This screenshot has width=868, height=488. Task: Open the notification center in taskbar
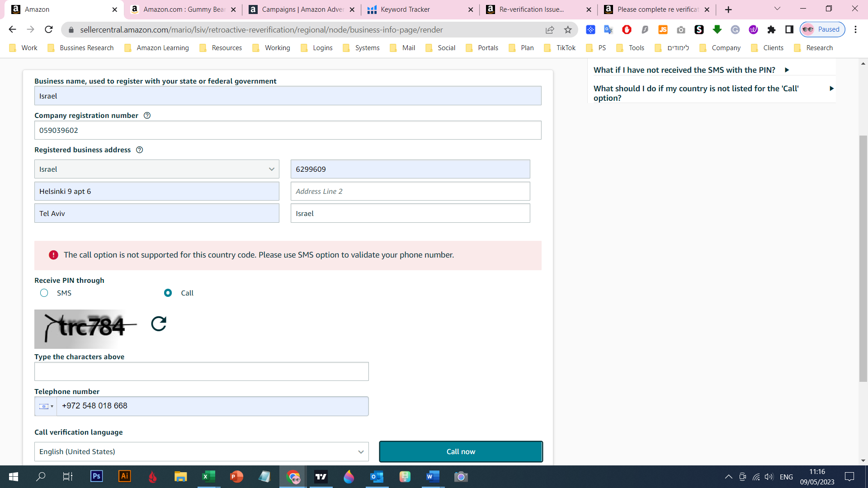[x=849, y=477]
